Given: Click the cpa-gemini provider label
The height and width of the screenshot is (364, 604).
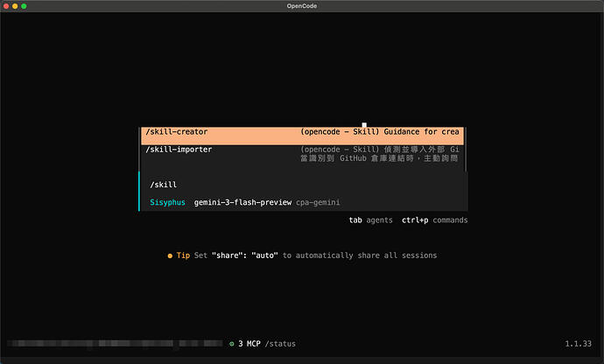Looking at the screenshot, I should pos(318,202).
